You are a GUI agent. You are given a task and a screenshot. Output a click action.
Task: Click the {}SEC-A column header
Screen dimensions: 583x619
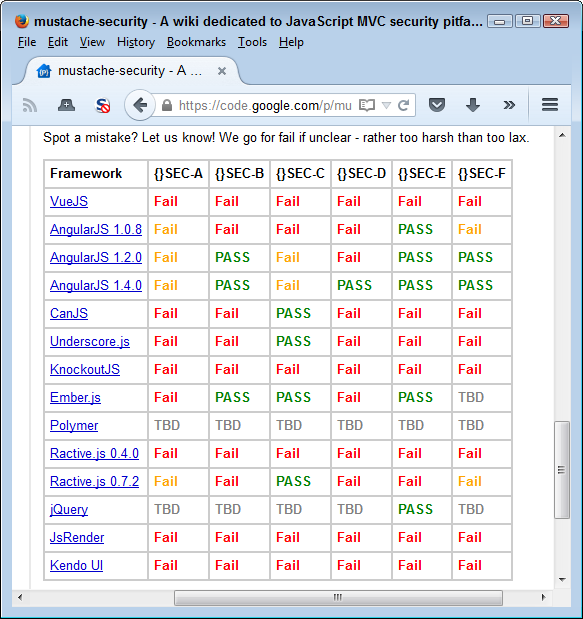tap(178, 173)
